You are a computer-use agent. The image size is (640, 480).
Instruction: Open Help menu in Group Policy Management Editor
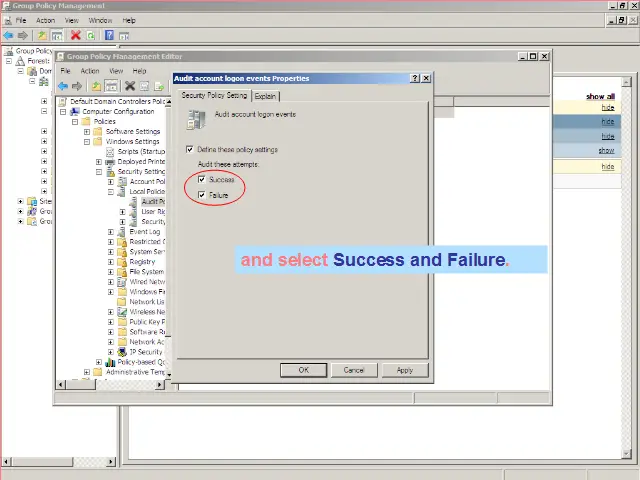139,71
